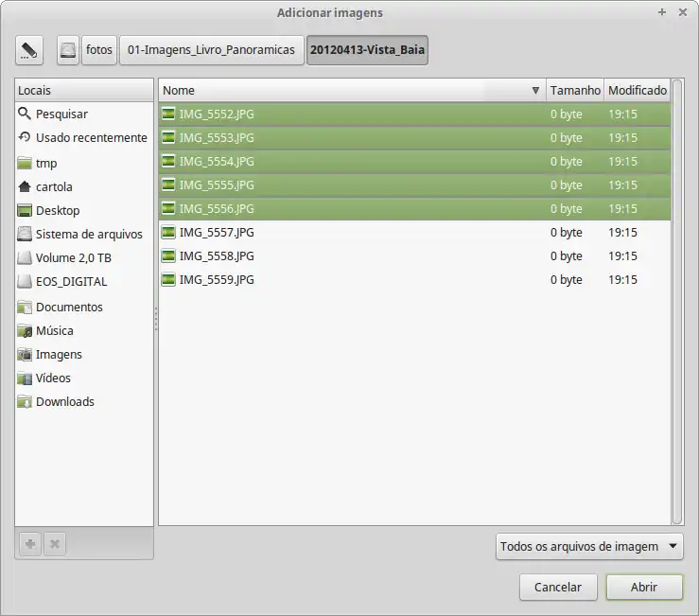This screenshot has height=616, width=699.
Task: Click the Cancelar button
Action: coord(558,588)
